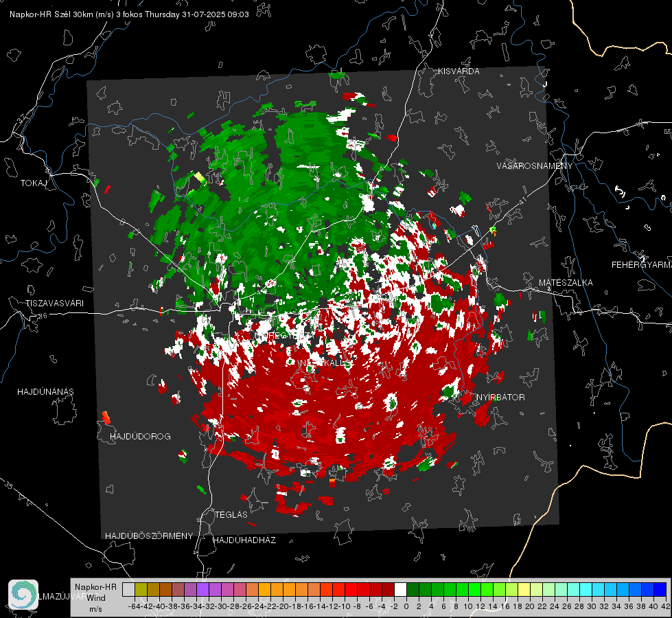Select the FEHÉRGYARMAT city label
This screenshot has height=618, width=672.
click(642, 265)
